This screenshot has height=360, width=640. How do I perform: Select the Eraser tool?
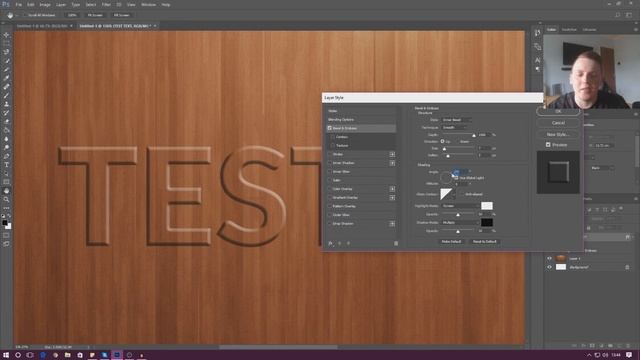coord(7,122)
